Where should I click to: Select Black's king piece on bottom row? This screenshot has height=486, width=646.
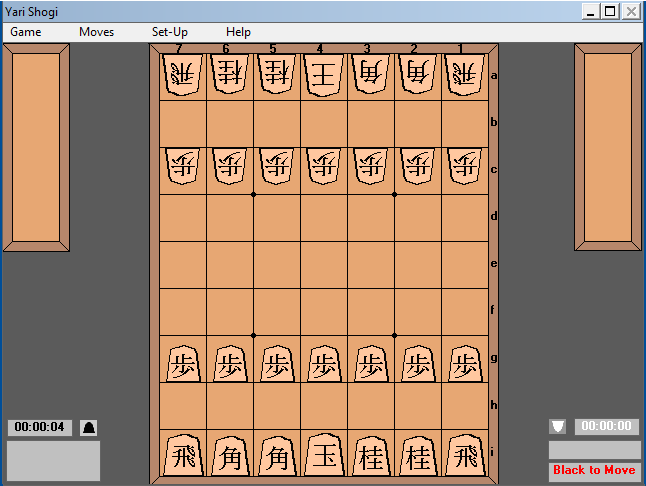point(323,456)
